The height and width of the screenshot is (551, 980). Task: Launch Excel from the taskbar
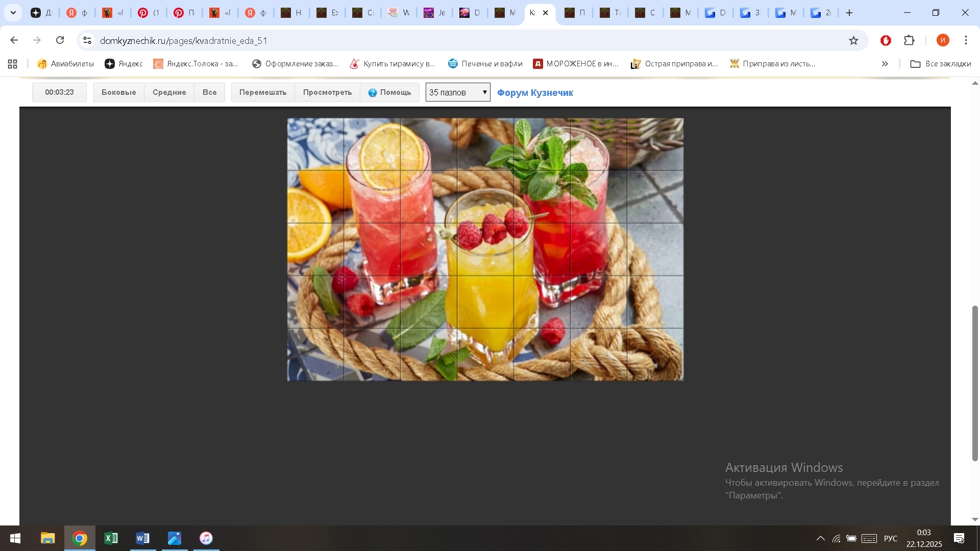click(111, 538)
